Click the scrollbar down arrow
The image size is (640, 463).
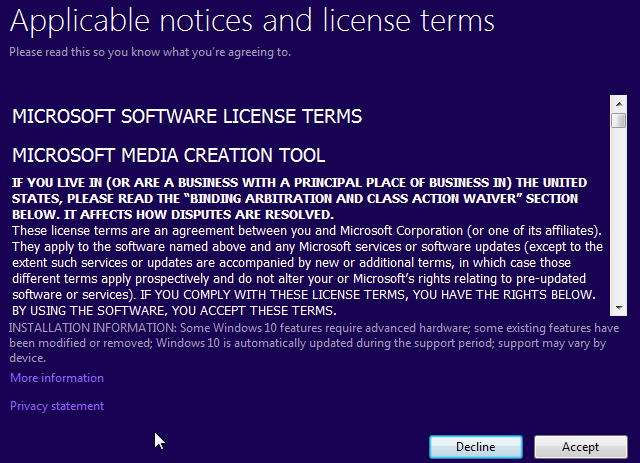619,307
